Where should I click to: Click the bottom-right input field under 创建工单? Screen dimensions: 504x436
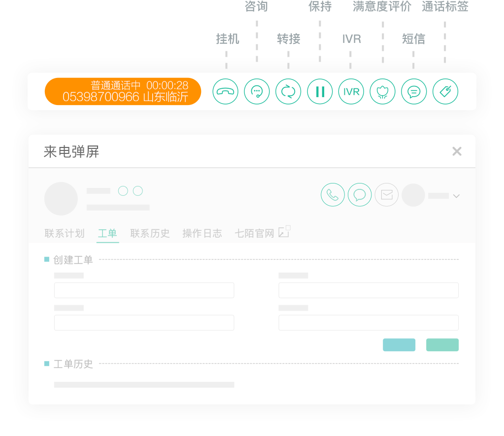pyautogui.click(x=369, y=323)
